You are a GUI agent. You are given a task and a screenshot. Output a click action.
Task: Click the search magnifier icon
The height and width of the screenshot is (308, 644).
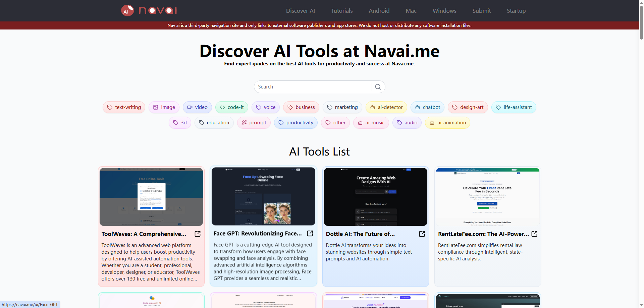coord(378,87)
